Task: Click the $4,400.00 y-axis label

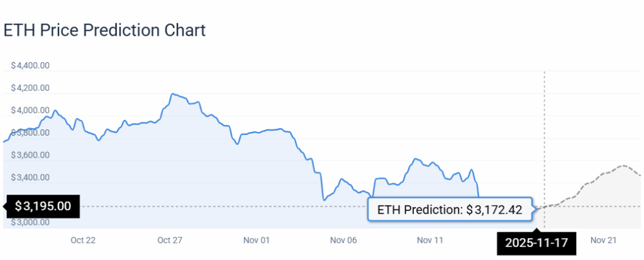Action: (x=30, y=65)
